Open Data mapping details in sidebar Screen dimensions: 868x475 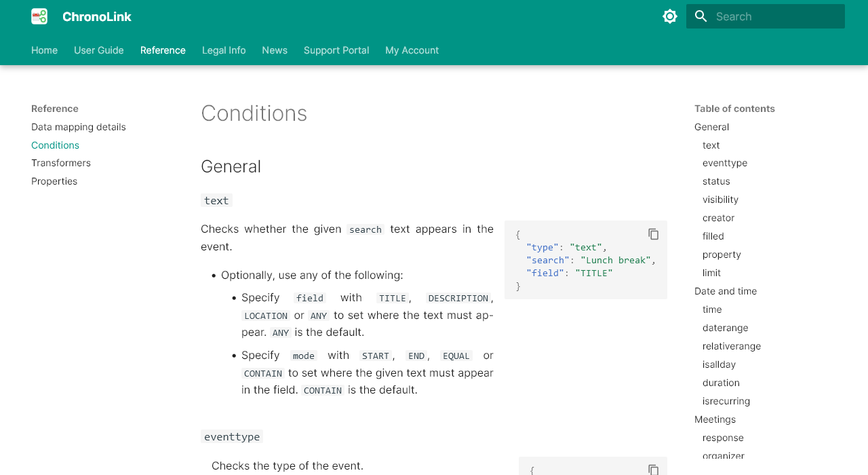[x=79, y=127]
